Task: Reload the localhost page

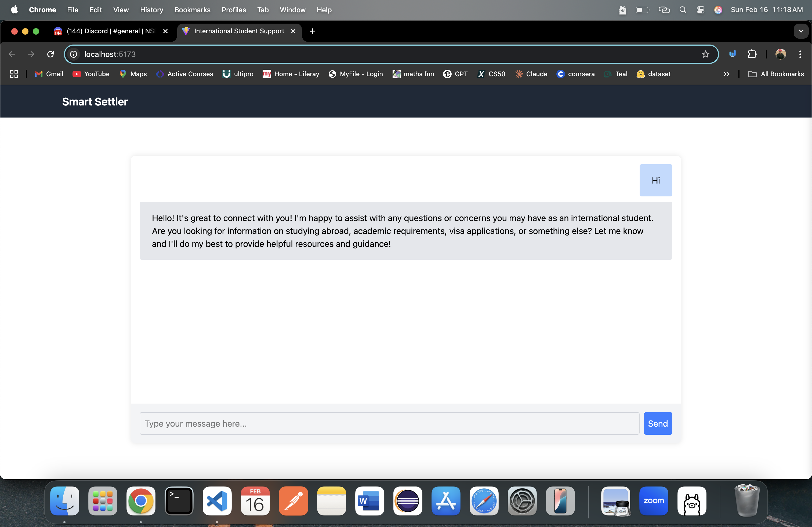Action: pos(50,54)
